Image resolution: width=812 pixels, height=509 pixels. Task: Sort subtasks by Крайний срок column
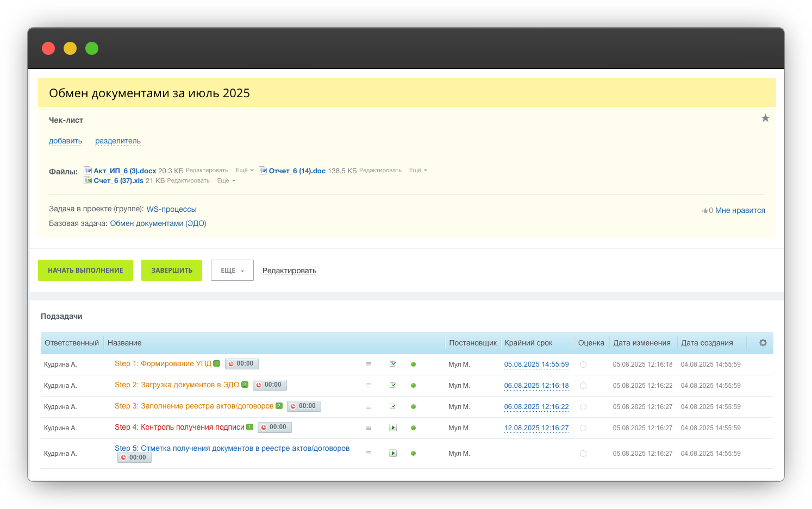tap(528, 343)
